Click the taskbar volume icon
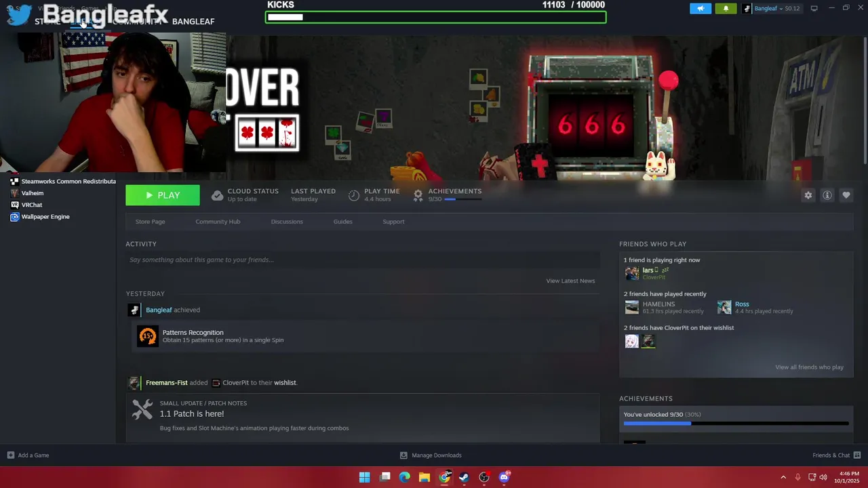Viewport: 868px width, 488px height. (823, 477)
